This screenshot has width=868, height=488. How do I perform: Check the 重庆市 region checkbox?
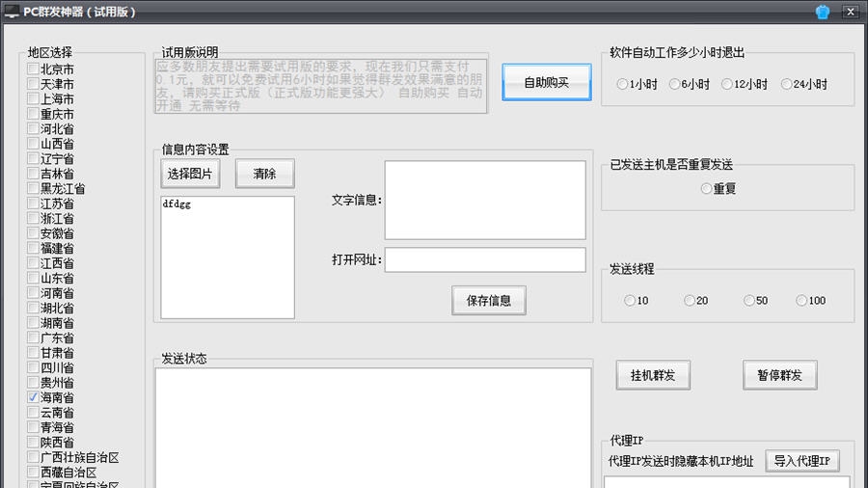[x=33, y=114]
